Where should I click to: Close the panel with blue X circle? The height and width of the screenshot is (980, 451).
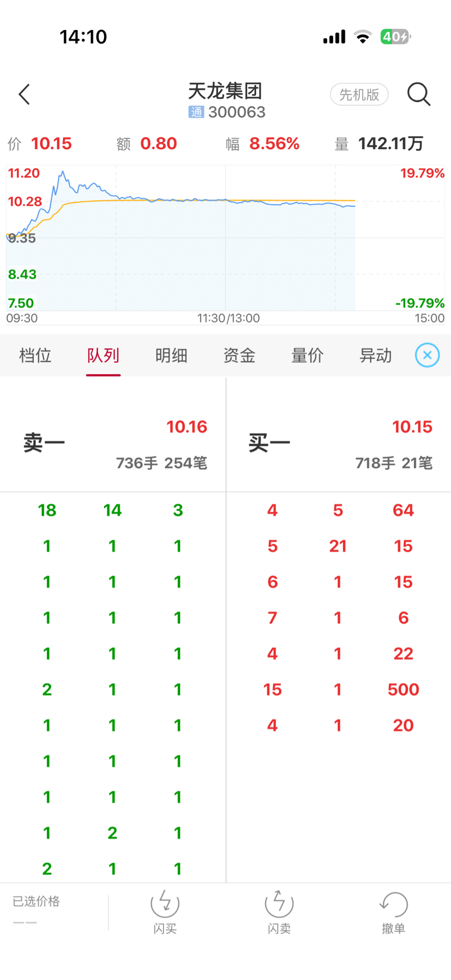[428, 355]
